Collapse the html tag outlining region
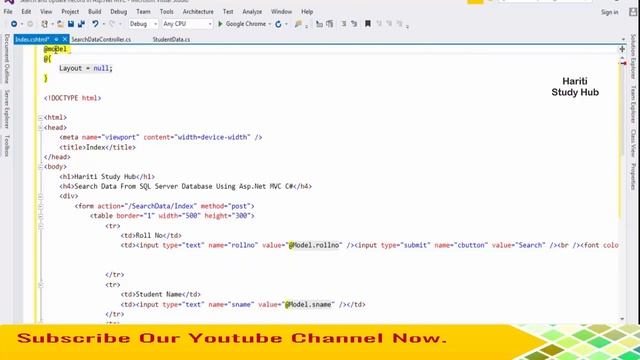640x360 pixels. [40, 118]
